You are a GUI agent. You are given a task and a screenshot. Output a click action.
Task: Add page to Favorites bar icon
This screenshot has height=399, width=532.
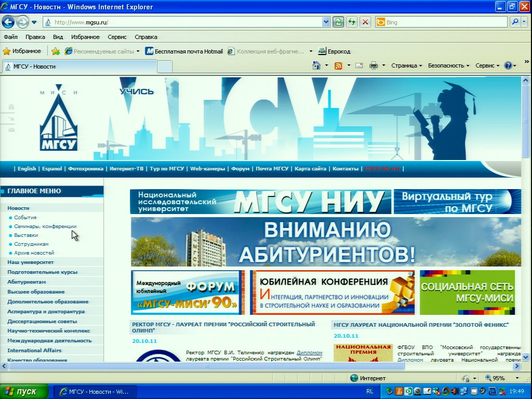[x=56, y=51]
